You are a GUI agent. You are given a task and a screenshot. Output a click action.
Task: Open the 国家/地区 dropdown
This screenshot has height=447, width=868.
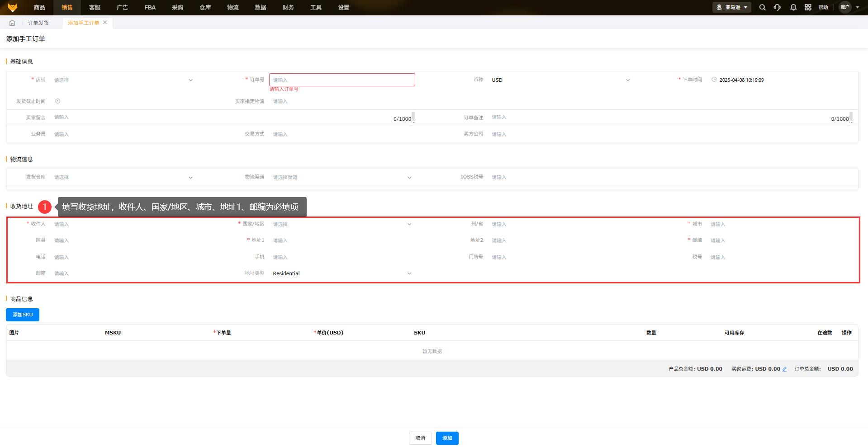[x=342, y=224]
